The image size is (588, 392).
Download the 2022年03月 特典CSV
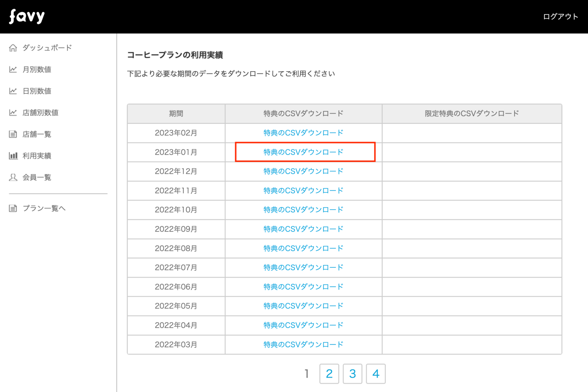303,344
